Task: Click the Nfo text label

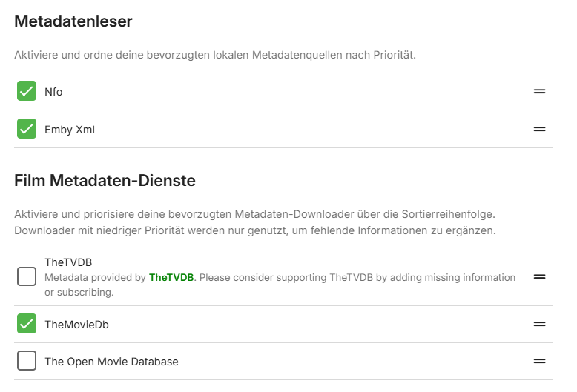Action: click(53, 93)
